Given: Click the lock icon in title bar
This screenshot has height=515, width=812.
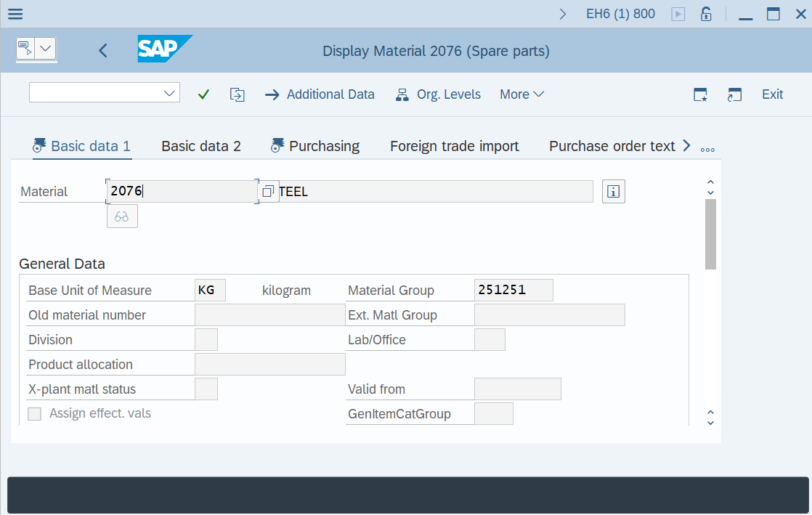Looking at the screenshot, I should click(705, 14).
